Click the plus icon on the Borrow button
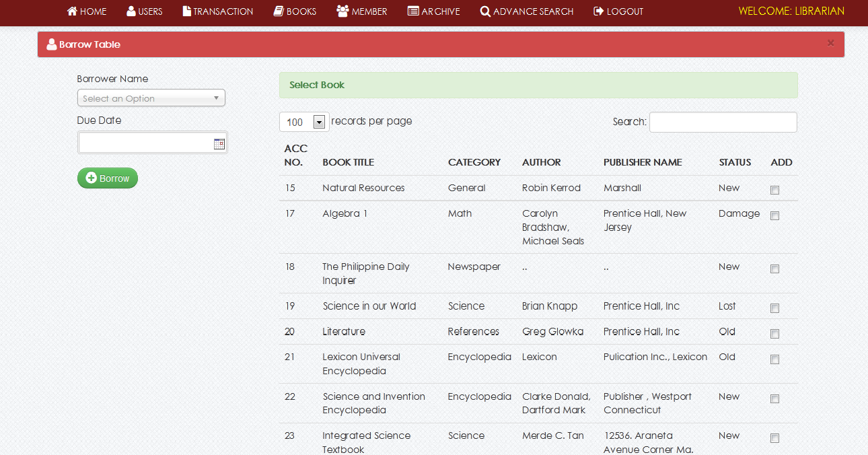The width and height of the screenshot is (868, 455). tap(91, 178)
